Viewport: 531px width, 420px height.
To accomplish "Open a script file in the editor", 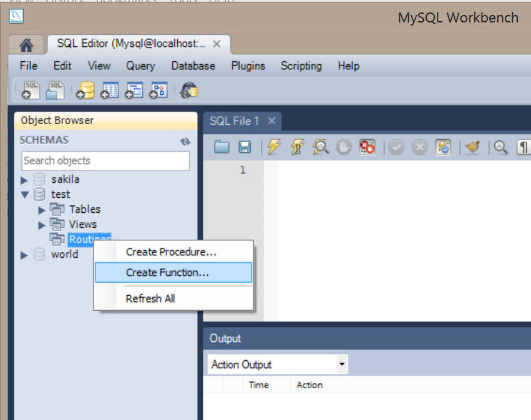I will pyautogui.click(x=222, y=147).
